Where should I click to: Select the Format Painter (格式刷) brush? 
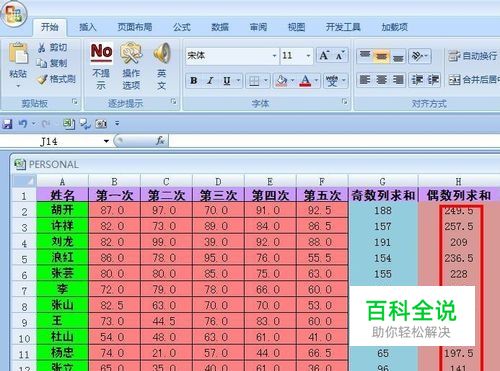click(x=42, y=79)
